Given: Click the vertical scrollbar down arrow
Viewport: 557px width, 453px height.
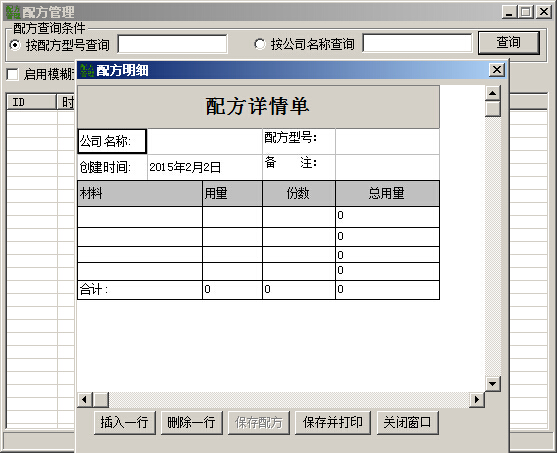Looking at the screenshot, I should [x=492, y=384].
